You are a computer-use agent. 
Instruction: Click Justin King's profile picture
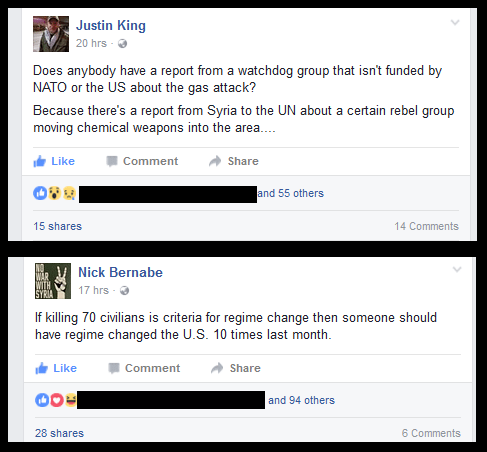pyautogui.click(x=51, y=34)
